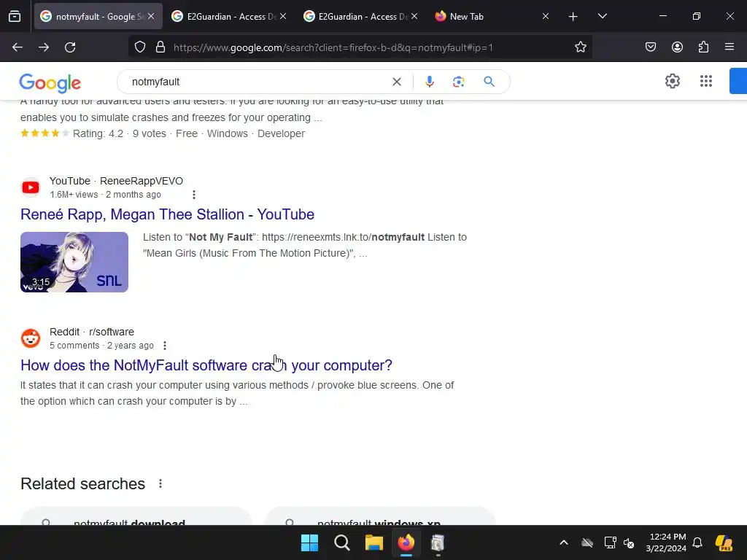
Task: Open Windows taskbar search
Action: coord(342,542)
